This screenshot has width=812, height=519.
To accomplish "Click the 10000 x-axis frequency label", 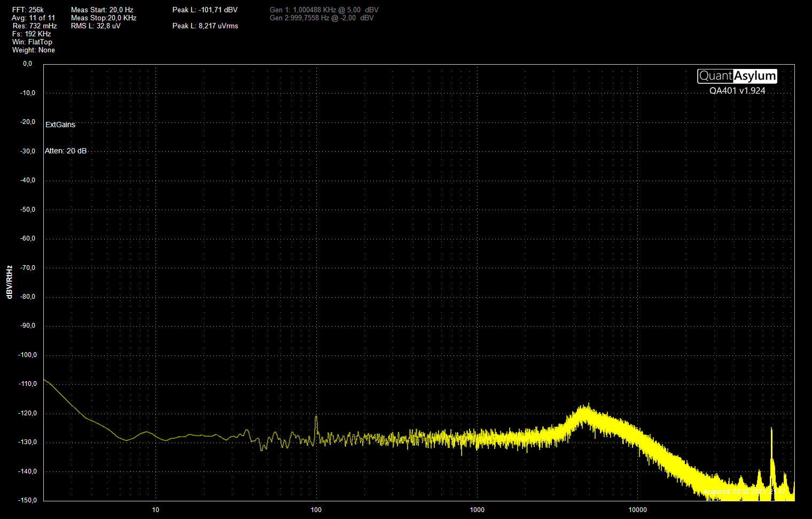I will coord(638,510).
